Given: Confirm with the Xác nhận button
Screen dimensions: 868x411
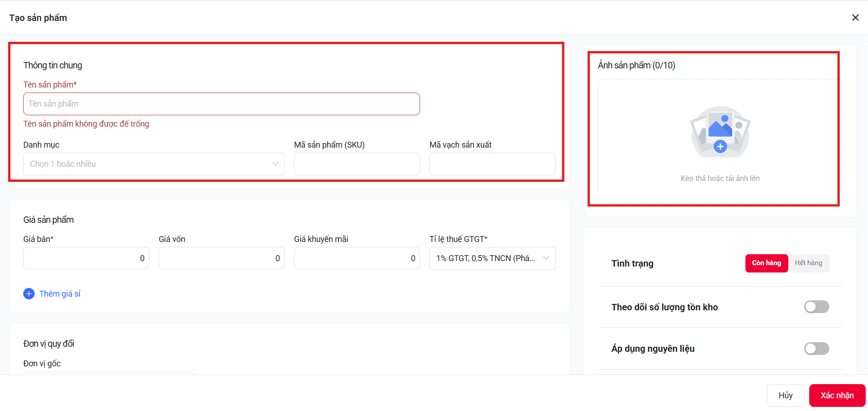Looking at the screenshot, I should pos(837,396).
